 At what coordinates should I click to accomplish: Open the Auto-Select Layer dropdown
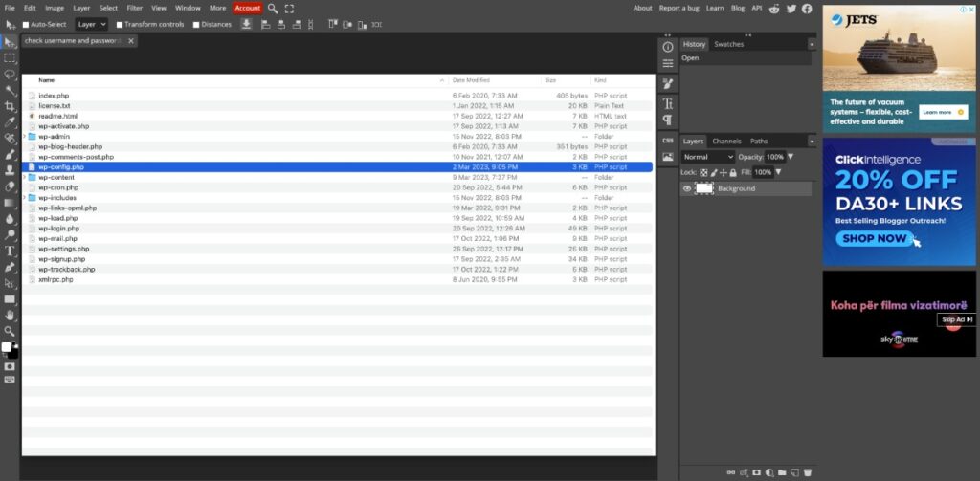click(91, 24)
